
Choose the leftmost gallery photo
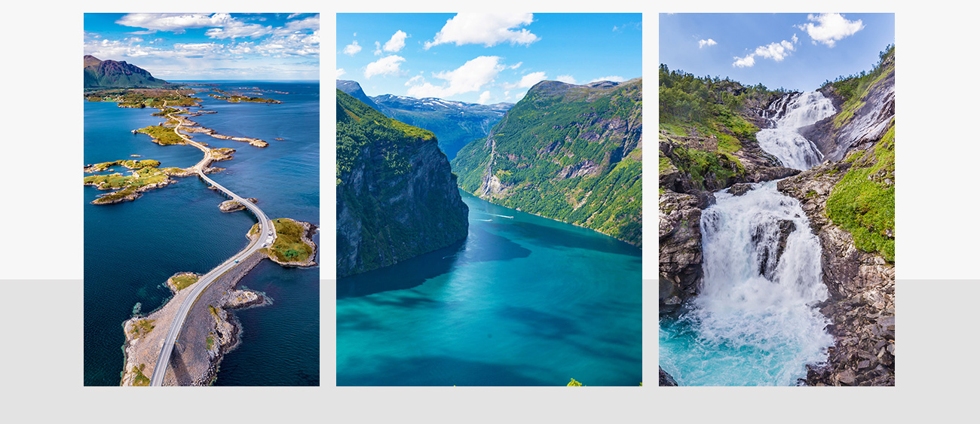pos(201,200)
